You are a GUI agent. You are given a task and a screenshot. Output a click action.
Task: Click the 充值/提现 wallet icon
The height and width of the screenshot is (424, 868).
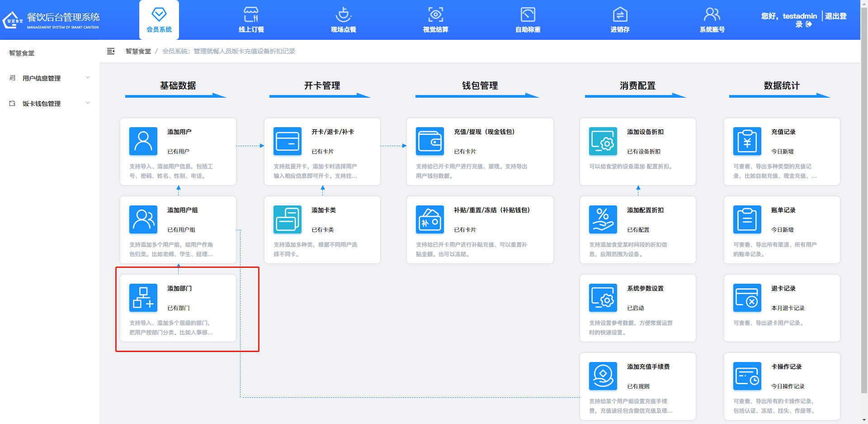(429, 141)
